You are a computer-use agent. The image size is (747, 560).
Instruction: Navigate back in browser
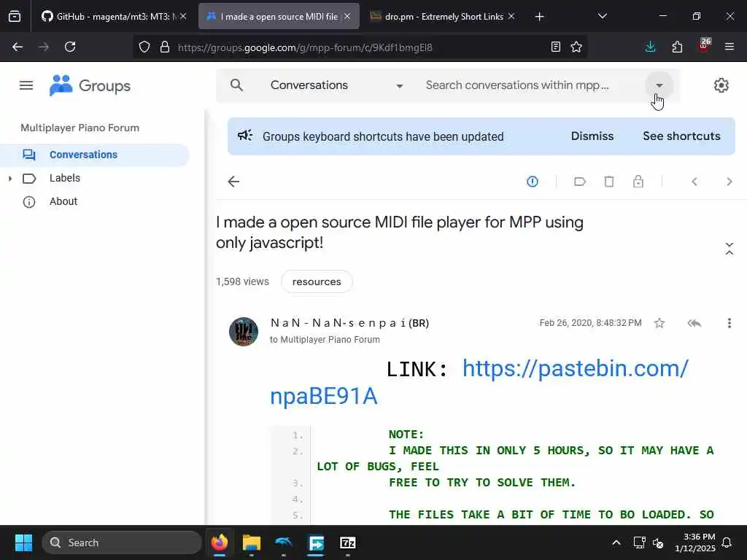pos(18,47)
